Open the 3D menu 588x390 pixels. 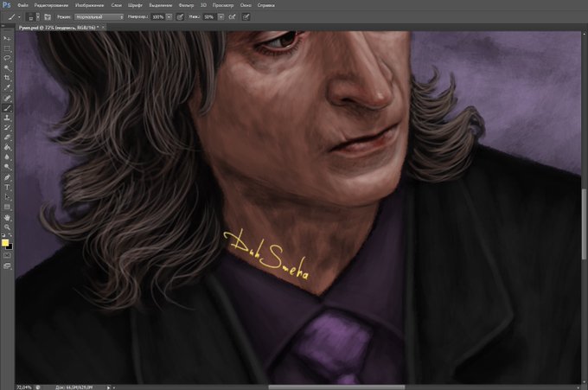(x=203, y=5)
